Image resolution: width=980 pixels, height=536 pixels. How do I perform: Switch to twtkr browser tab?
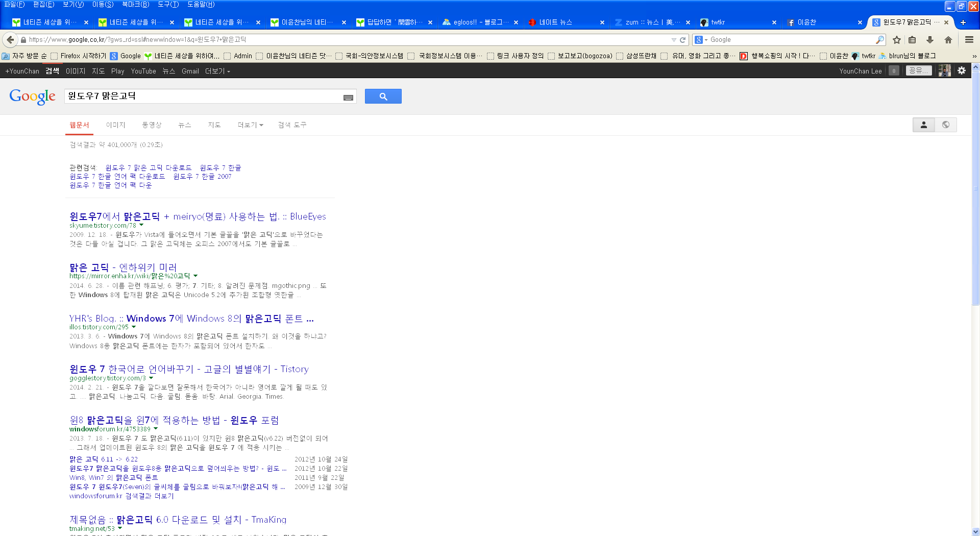739,22
